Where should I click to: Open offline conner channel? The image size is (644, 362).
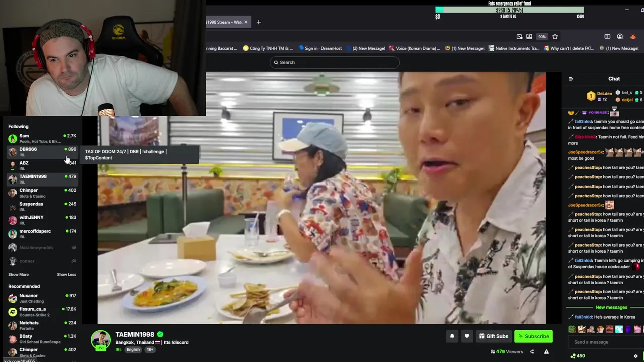click(x=42, y=261)
